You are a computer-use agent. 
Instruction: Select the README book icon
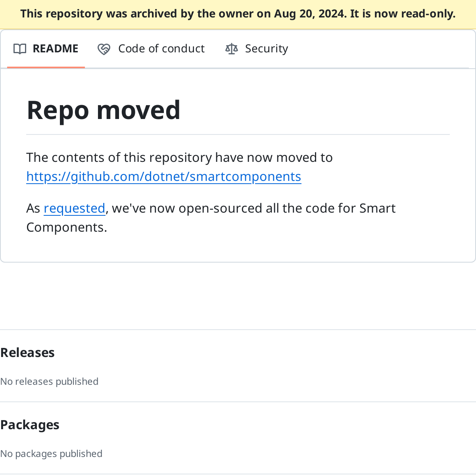click(x=19, y=48)
